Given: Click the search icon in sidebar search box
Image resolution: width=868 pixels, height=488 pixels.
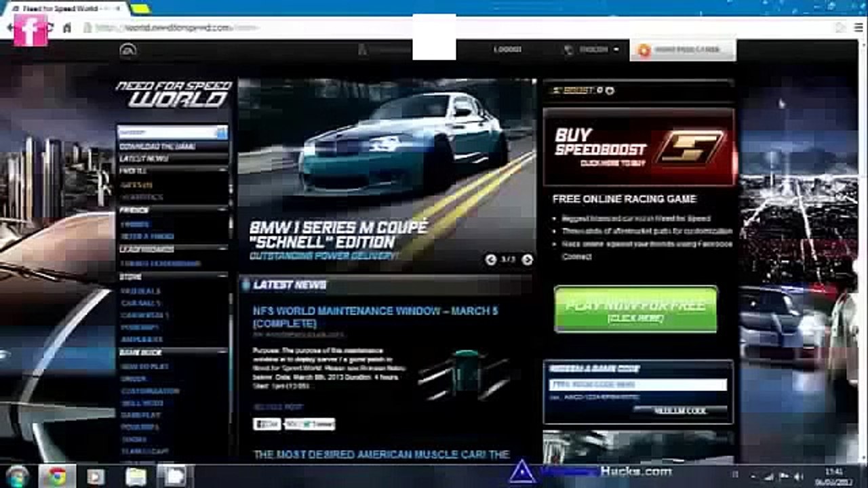Looking at the screenshot, I should (x=221, y=132).
